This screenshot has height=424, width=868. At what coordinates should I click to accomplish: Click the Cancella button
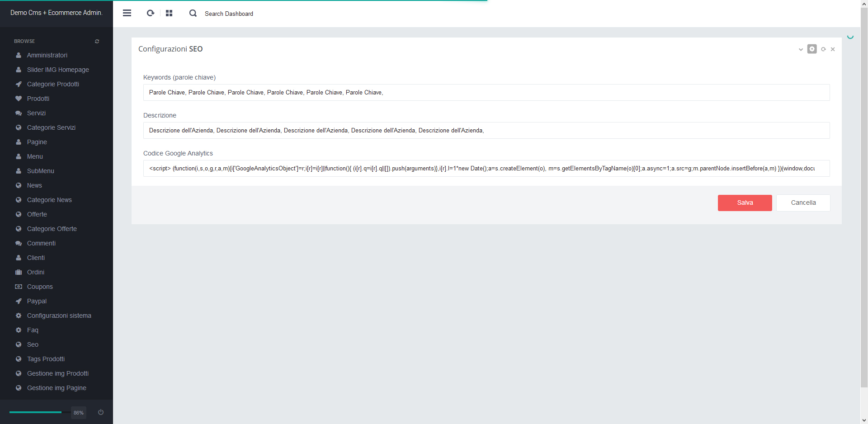(803, 203)
